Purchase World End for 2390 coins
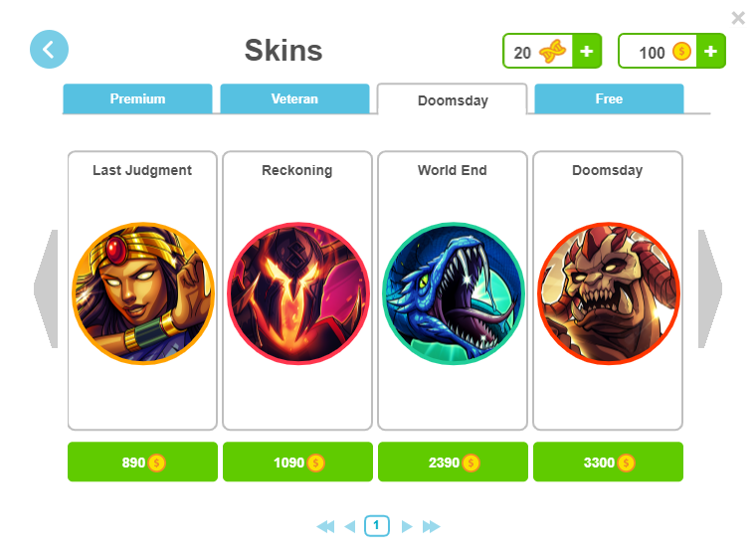756x557 pixels. point(454,462)
